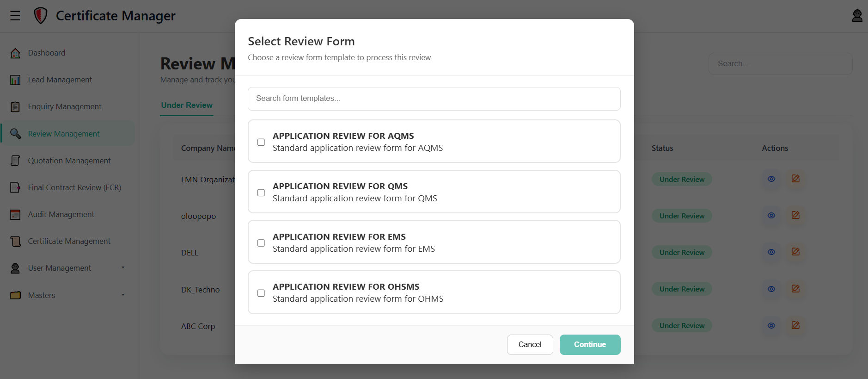Expand the User Management submenu arrow

click(x=123, y=268)
